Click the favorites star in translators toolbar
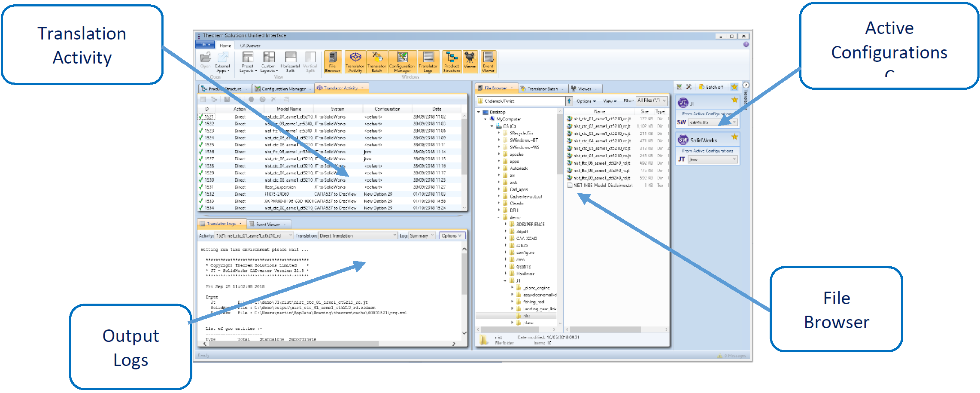The image size is (980, 393). point(734,87)
